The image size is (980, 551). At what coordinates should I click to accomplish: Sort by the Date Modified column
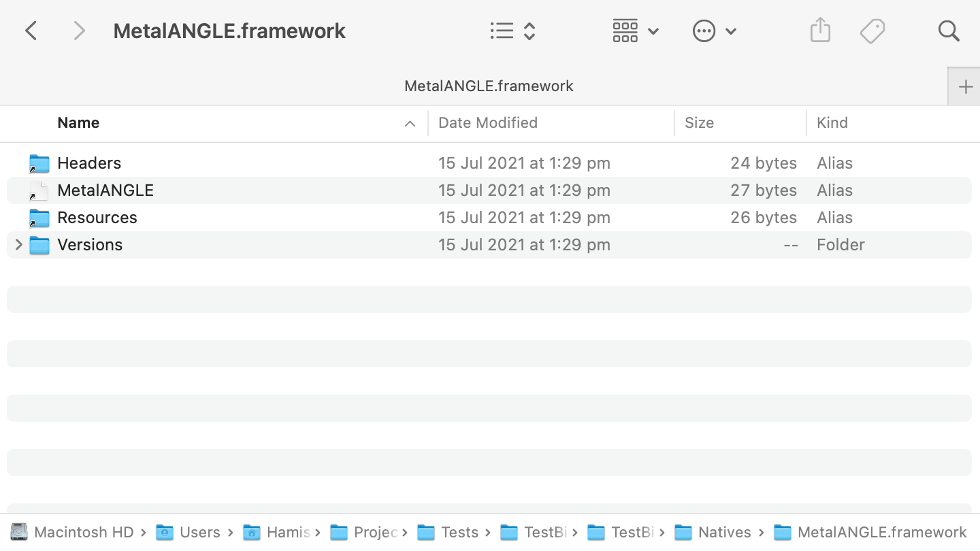[x=488, y=123]
